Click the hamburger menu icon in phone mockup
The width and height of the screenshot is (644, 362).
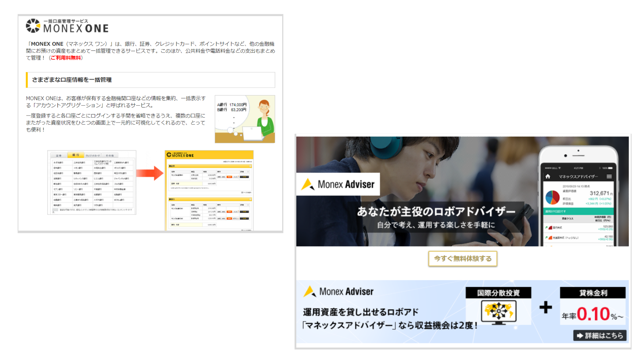pyautogui.click(x=609, y=177)
